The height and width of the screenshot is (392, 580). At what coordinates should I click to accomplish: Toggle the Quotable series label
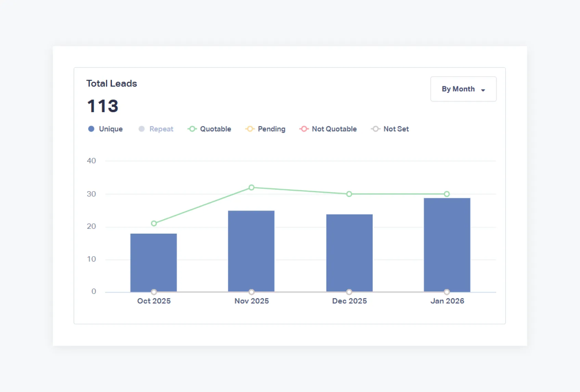(x=215, y=129)
